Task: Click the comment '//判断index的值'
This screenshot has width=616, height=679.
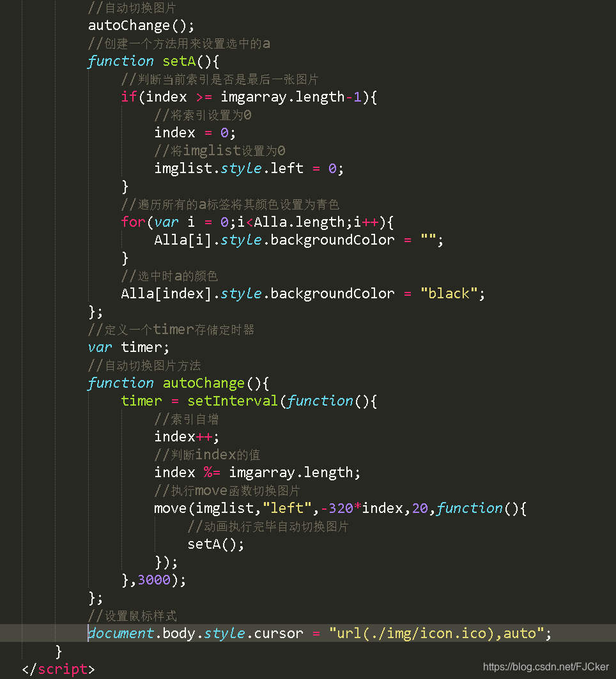Action: point(208,455)
